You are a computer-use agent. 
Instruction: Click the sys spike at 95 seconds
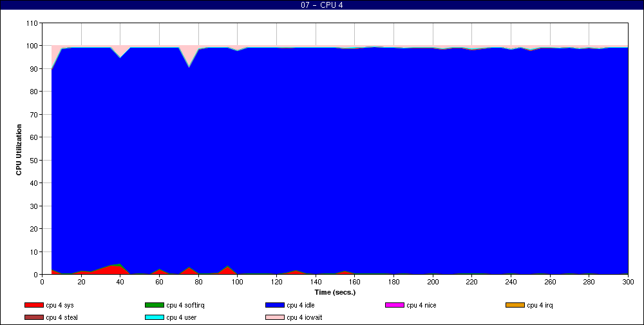227,270
